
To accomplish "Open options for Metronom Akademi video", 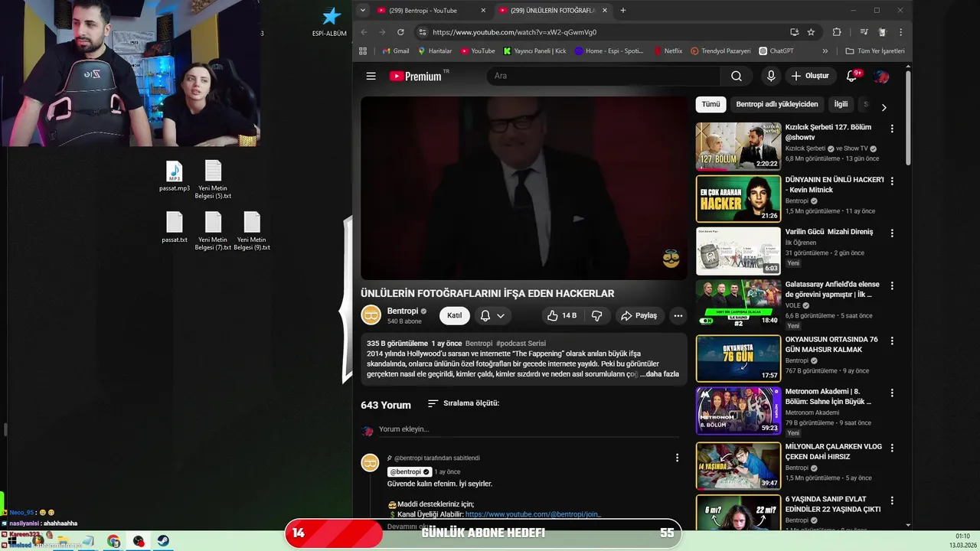I will coord(892,393).
